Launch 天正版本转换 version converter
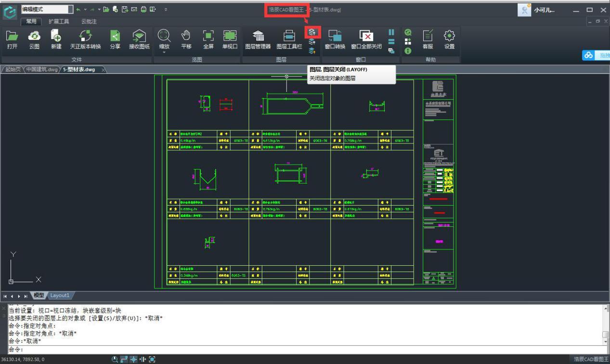Viewport: 610px width, 364px height. [85, 39]
